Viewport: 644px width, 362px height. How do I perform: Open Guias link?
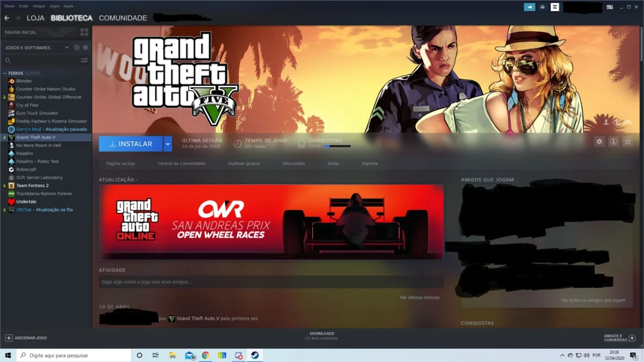tap(333, 164)
